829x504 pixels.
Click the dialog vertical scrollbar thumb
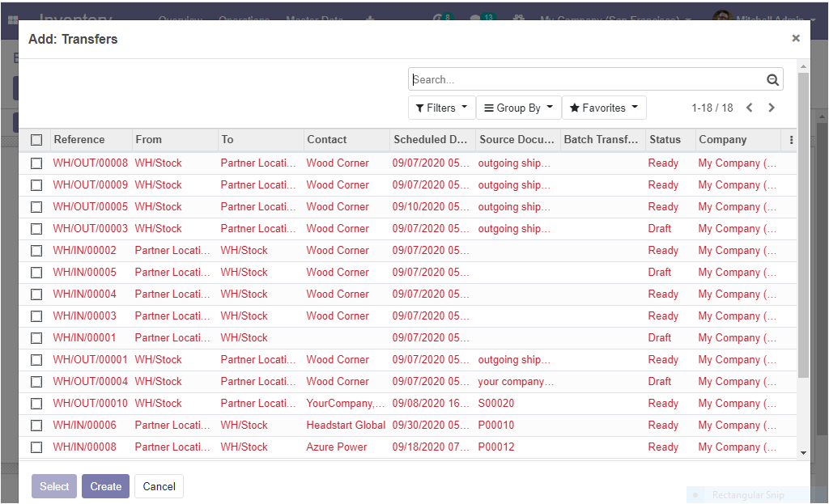[803, 225]
